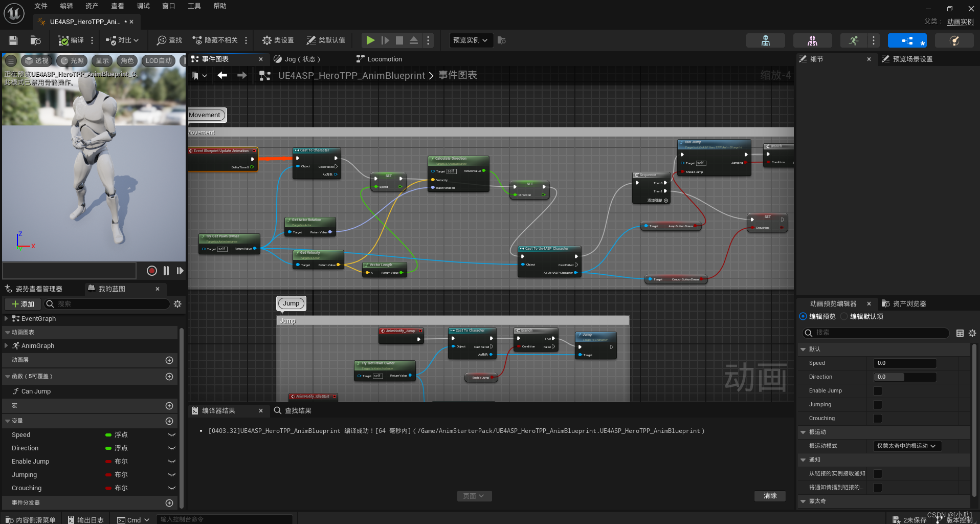Viewport: 980px width, 524px height.
Task: Open 角色 character options in viewport
Action: (127, 61)
